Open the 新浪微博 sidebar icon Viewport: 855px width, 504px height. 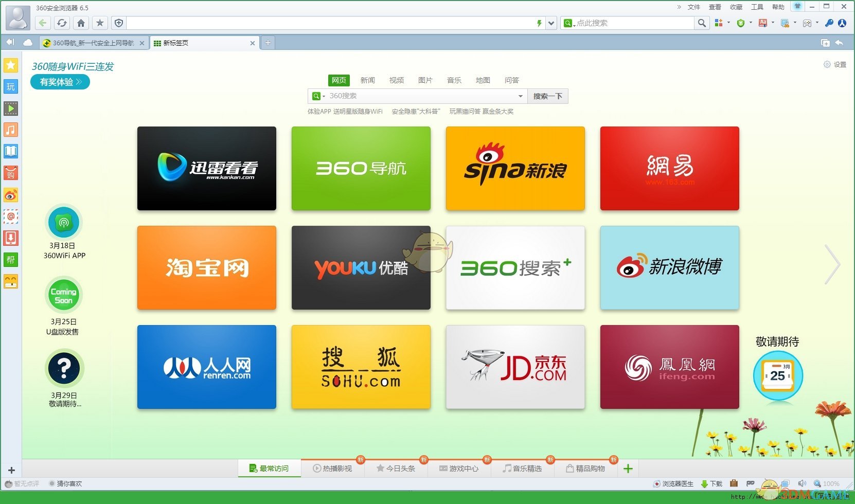coord(11,195)
